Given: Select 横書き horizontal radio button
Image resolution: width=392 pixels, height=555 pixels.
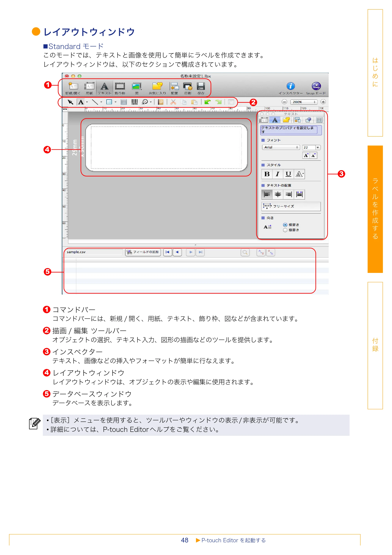Looking at the screenshot, I should pyautogui.click(x=285, y=225).
